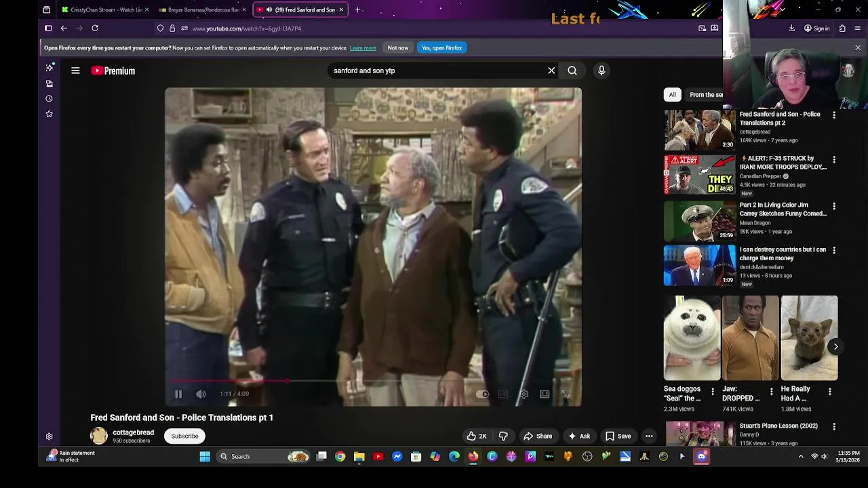This screenshot has height=488, width=868.
Task: Open the Firefox sidebar history clock icon
Action: click(49, 99)
